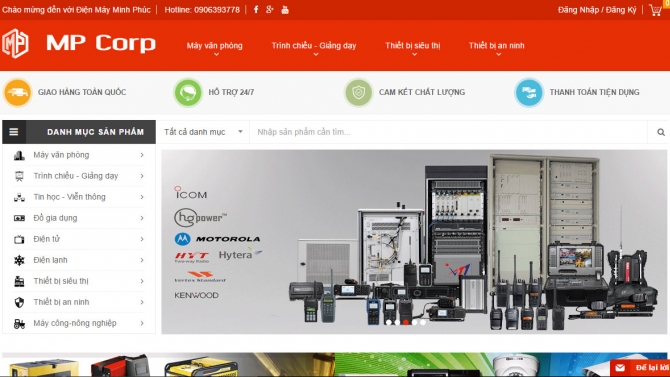Click the radio equipment banner image
Screen dimensions: 670x377
414,242
